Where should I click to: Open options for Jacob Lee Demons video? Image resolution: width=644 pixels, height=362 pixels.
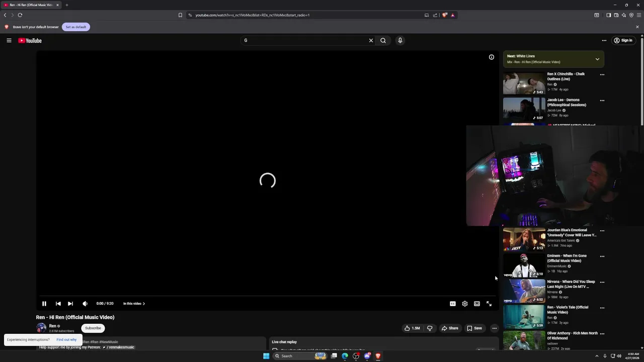point(602,101)
